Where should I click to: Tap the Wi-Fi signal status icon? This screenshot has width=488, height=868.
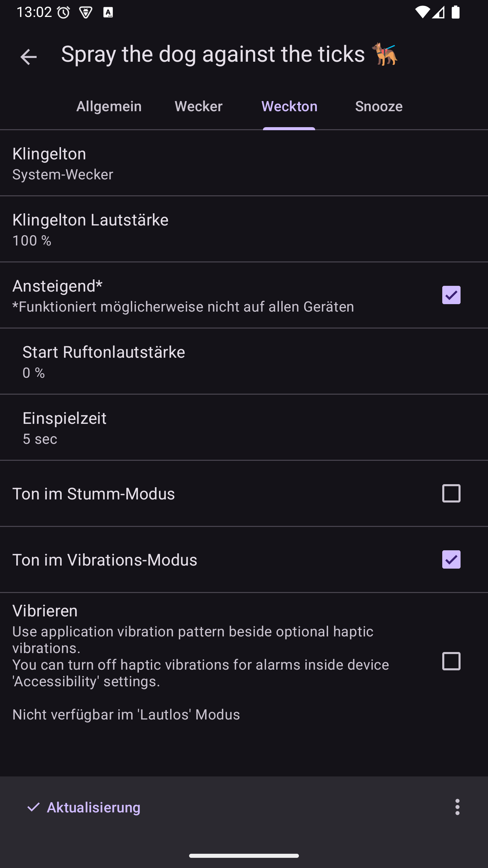tap(422, 13)
